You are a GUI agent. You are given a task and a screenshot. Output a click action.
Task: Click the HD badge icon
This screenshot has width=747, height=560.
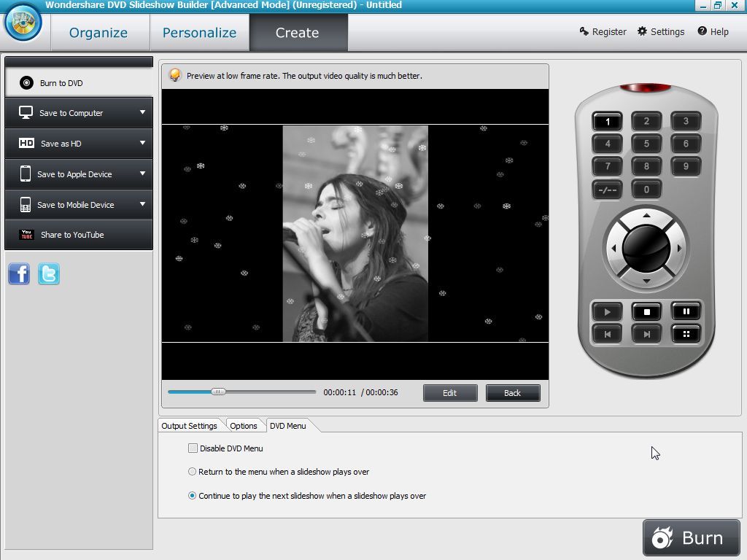[x=26, y=143]
